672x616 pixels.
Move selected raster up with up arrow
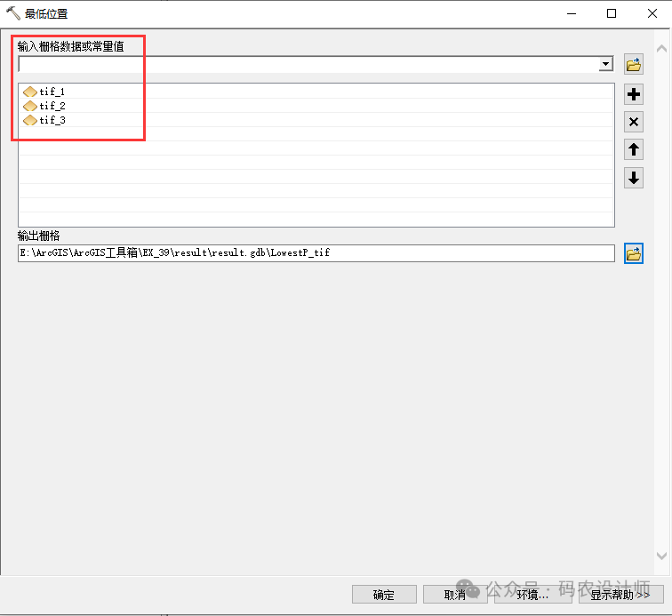pos(633,149)
